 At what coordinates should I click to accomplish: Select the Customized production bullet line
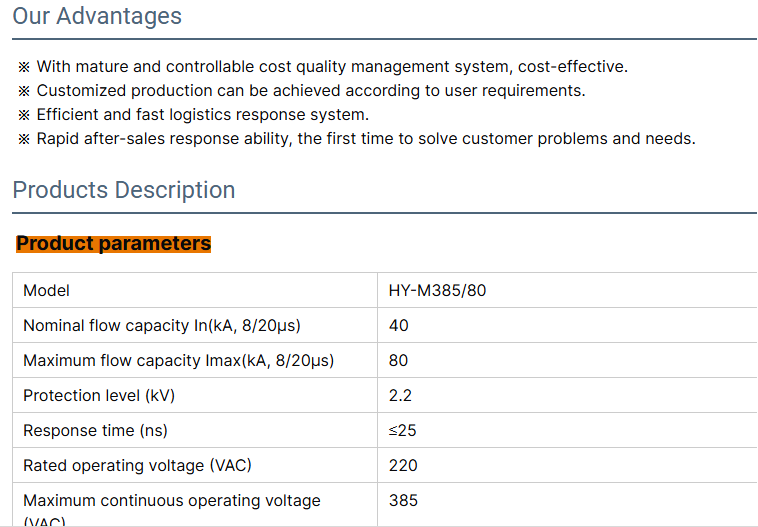[310, 91]
